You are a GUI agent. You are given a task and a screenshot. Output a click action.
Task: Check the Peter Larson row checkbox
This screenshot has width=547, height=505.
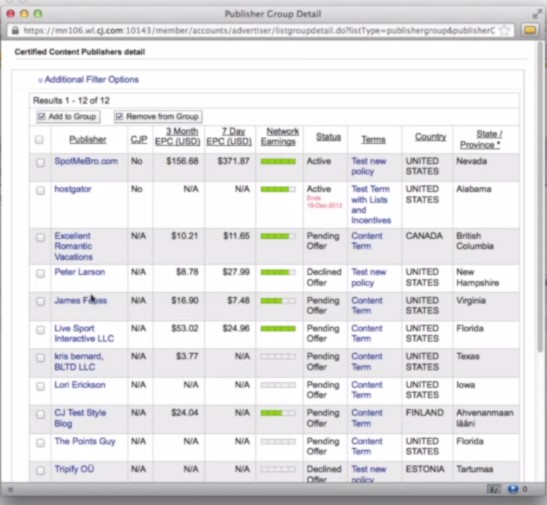pyautogui.click(x=40, y=273)
